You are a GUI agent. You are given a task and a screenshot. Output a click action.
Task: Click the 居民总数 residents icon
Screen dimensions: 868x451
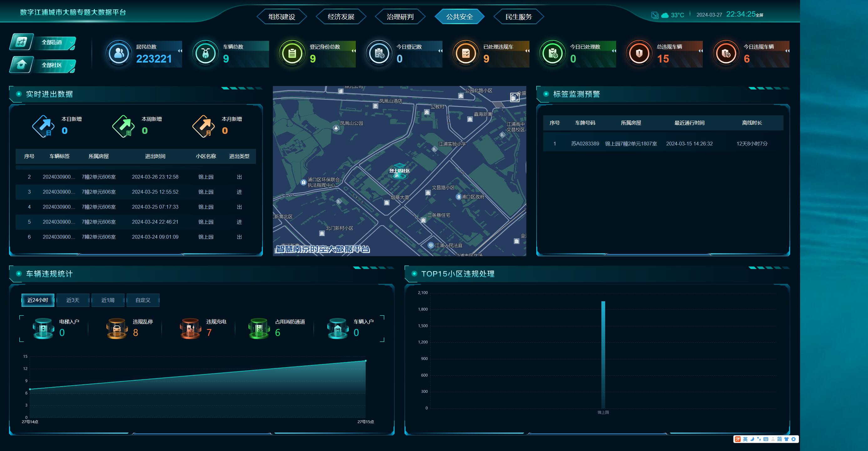119,53
